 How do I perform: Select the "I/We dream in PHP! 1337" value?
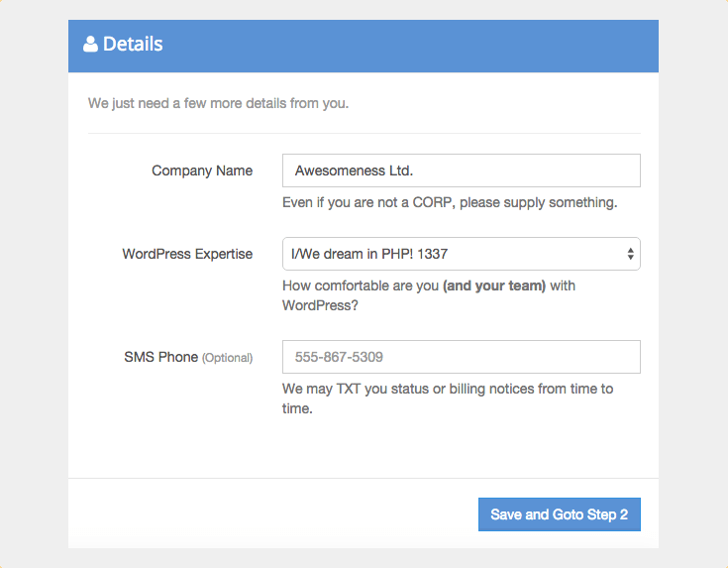click(x=371, y=254)
